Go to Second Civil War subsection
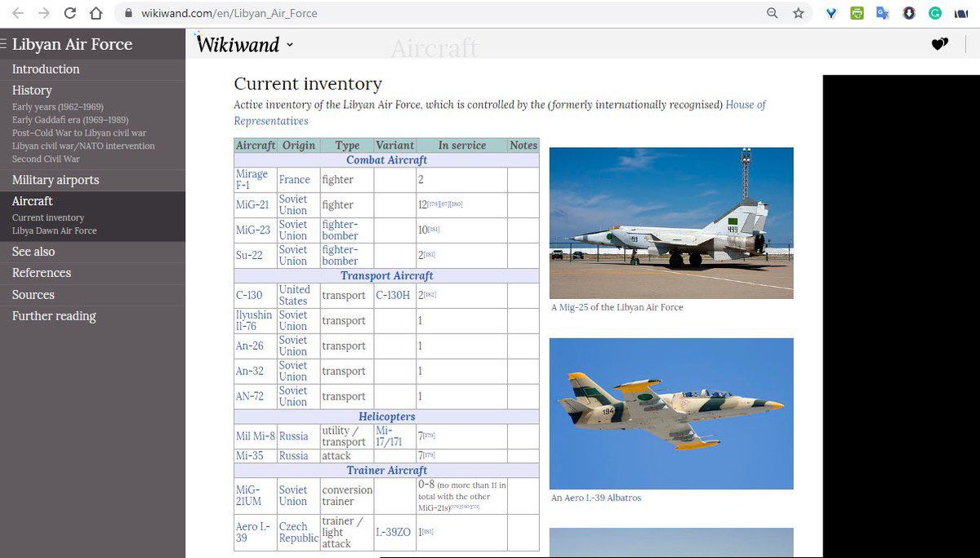 (46, 159)
